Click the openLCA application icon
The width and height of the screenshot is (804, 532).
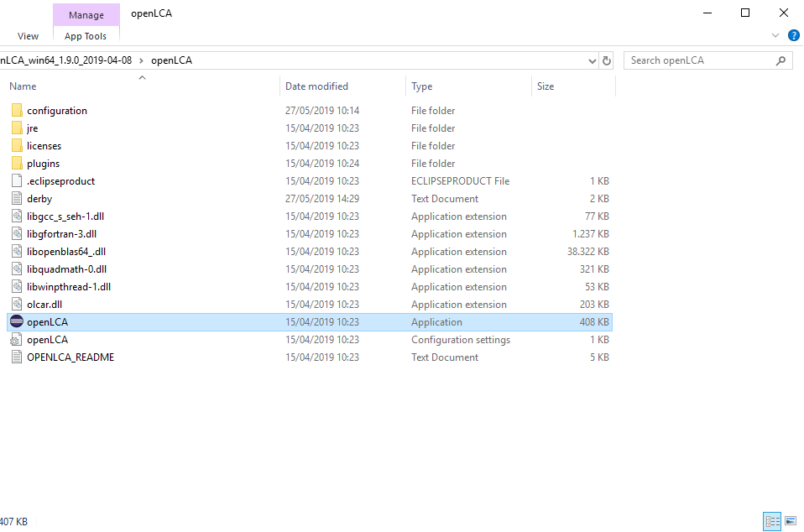pos(17,321)
